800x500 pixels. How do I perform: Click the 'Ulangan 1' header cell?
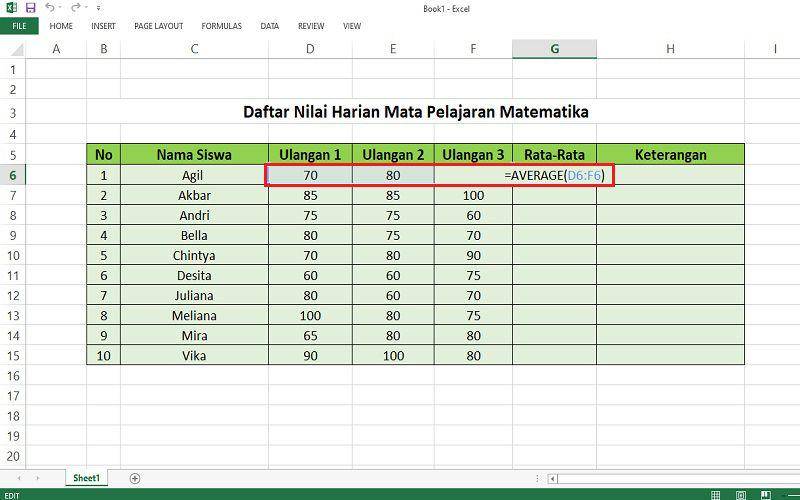[x=310, y=155]
